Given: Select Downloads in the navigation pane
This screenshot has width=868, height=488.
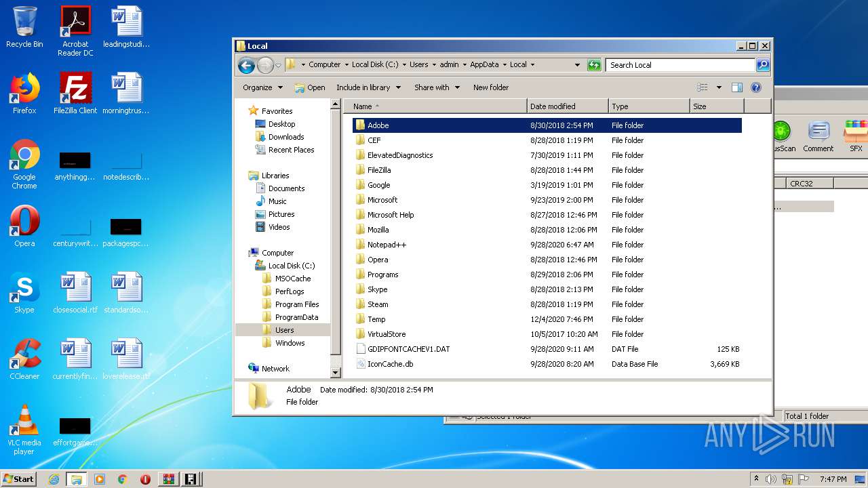Looking at the screenshot, I should (285, 137).
